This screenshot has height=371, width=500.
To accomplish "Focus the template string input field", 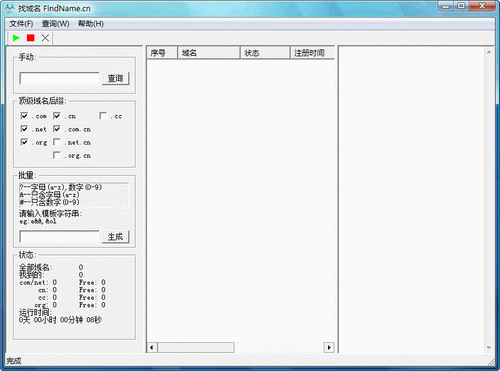I will tap(59, 237).
